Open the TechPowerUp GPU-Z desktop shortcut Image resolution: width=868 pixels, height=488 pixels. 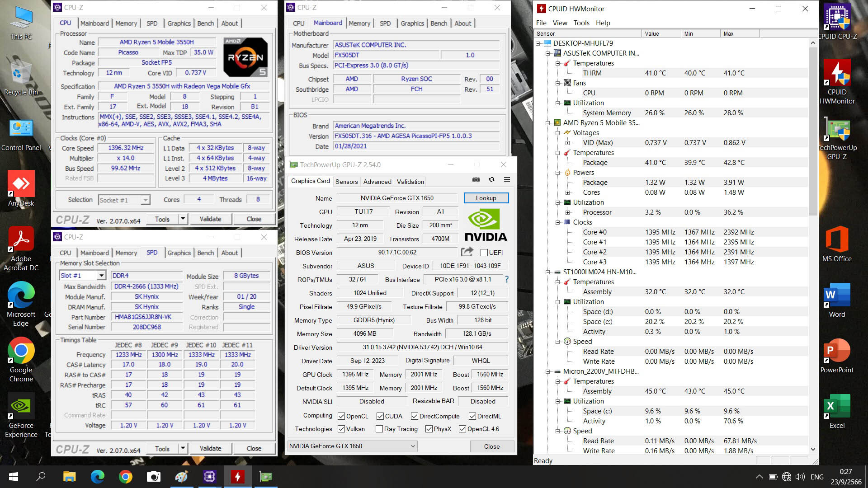pyautogui.click(x=837, y=138)
